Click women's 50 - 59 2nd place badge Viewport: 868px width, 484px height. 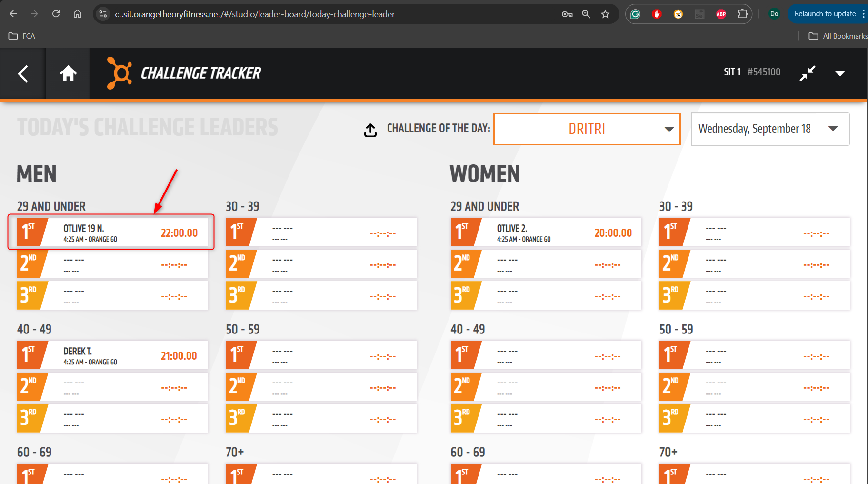pyautogui.click(x=673, y=386)
